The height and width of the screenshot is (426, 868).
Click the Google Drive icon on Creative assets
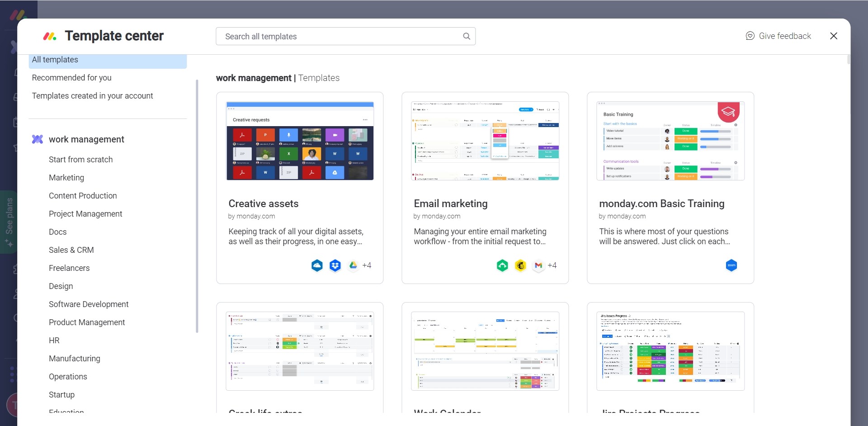tap(353, 265)
